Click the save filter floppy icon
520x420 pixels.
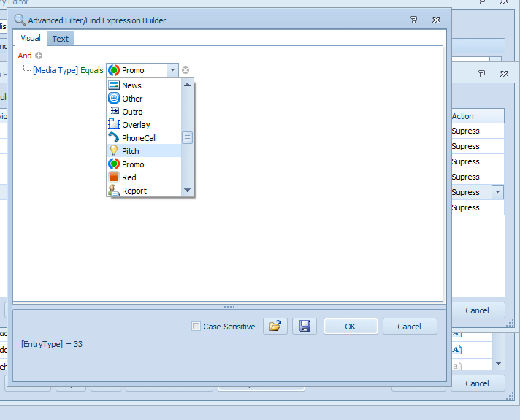pos(304,327)
